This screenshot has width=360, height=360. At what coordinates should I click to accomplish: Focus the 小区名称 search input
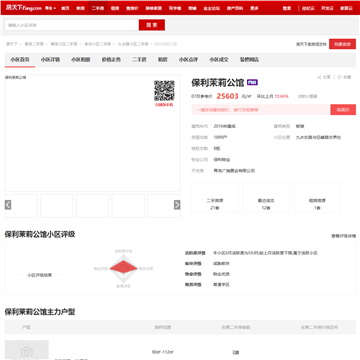click(72, 25)
